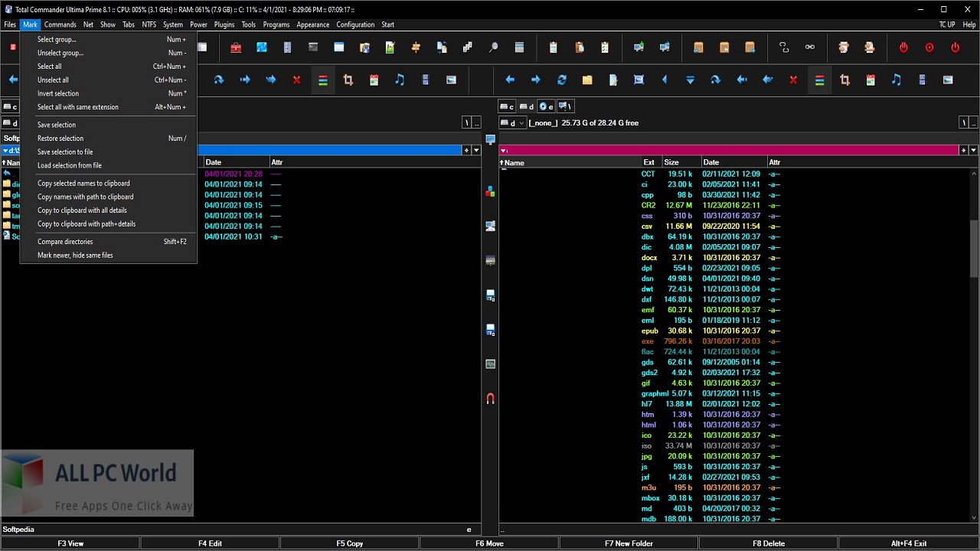Click the right file list vertical scrollbar
Screen dimensions: 980x551
974,344
